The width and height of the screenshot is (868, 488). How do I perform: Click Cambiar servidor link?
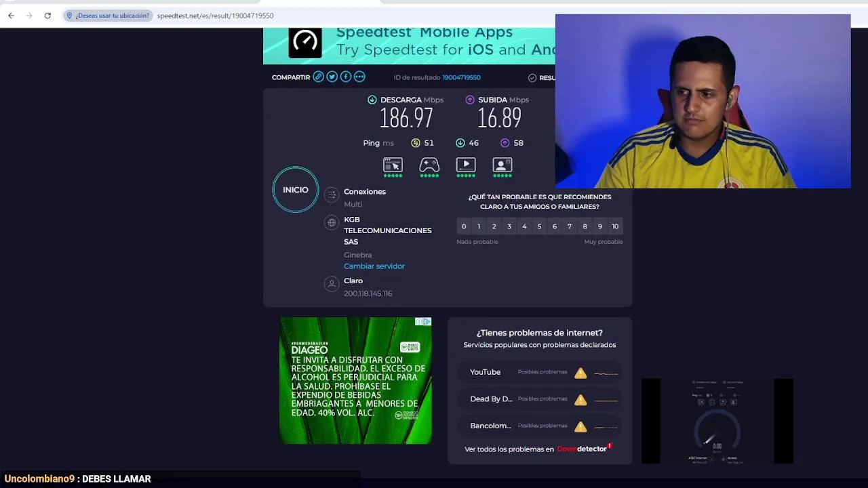point(374,266)
